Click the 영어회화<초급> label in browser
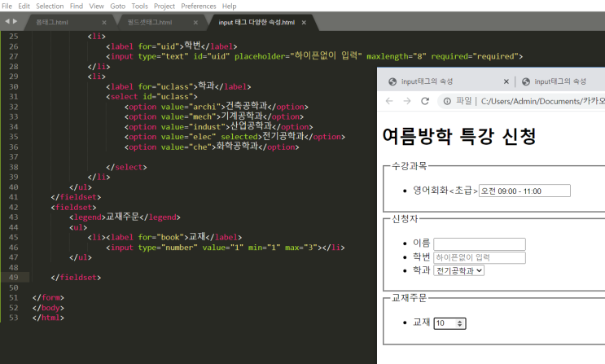The height and width of the screenshot is (364, 605). pos(445,191)
